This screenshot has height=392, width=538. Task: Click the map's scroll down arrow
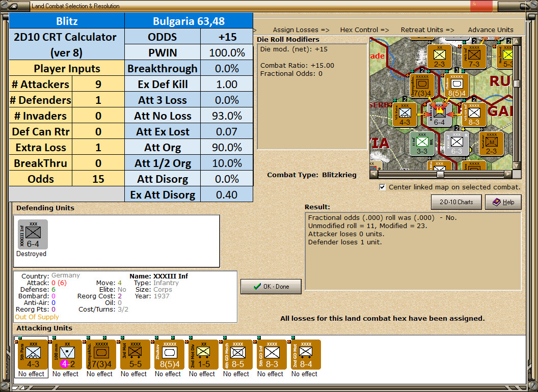click(x=517, y=166)
